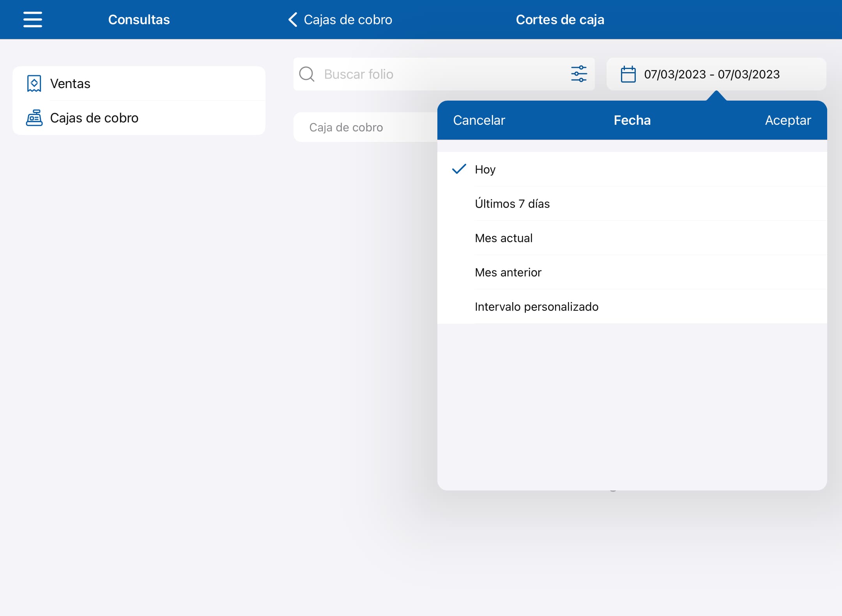Click the Cortes de caja title

click(560, 19)
